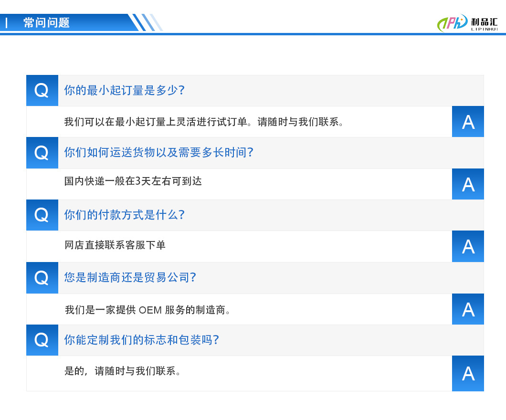Click the A icon for the OEM manufacturer answer

click(x=468, y=309)
